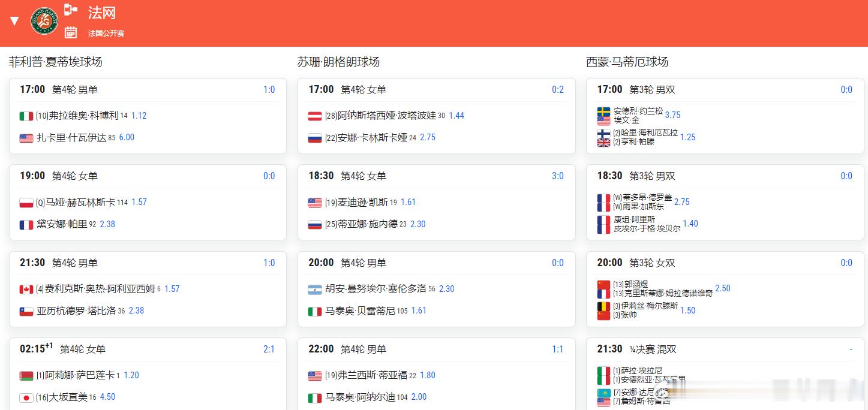Click Italy flag beside 萨拉·埃拉尼
The height and width of the screenshot is (410, 868).
(x=603, y=371)
